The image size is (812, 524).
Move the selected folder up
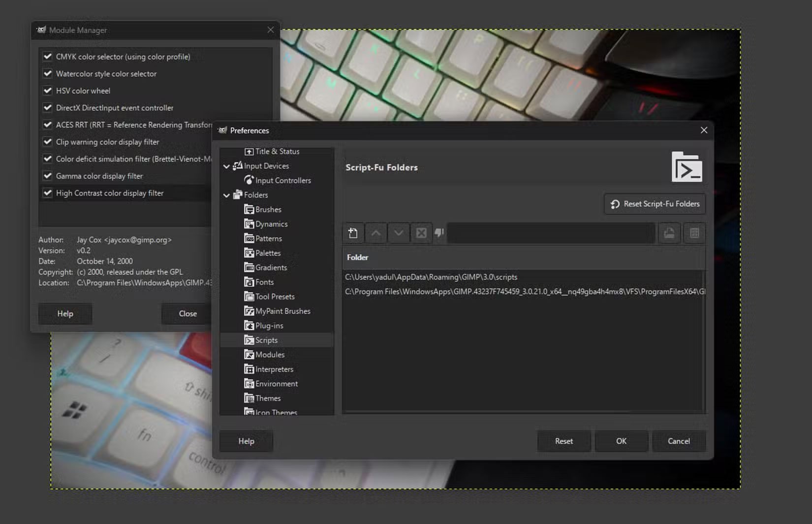(376, 232)
